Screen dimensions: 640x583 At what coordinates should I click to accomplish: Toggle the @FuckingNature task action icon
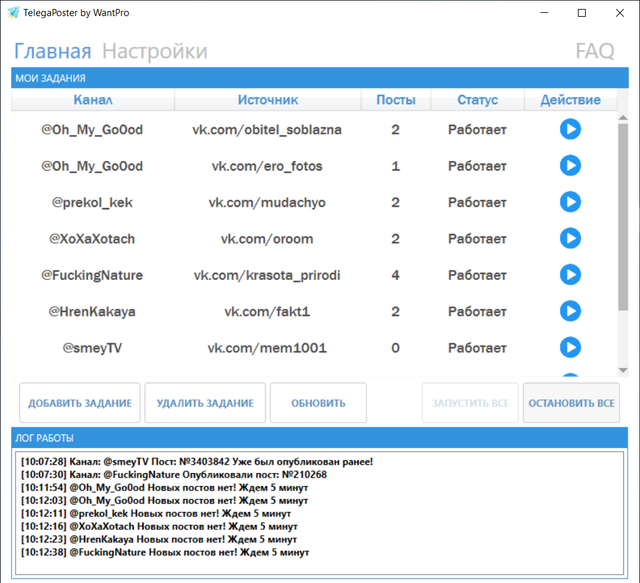[x=570, y=274]
